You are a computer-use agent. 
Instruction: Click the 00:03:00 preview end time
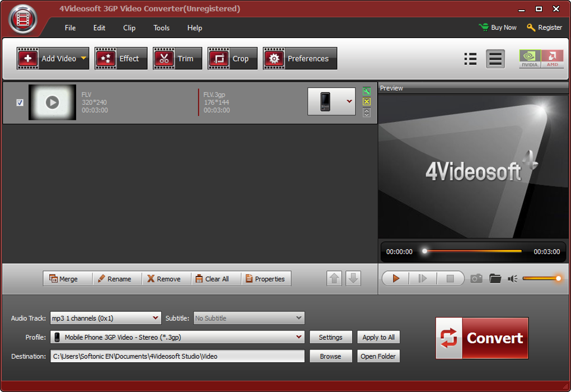click(x=546, y=252)
